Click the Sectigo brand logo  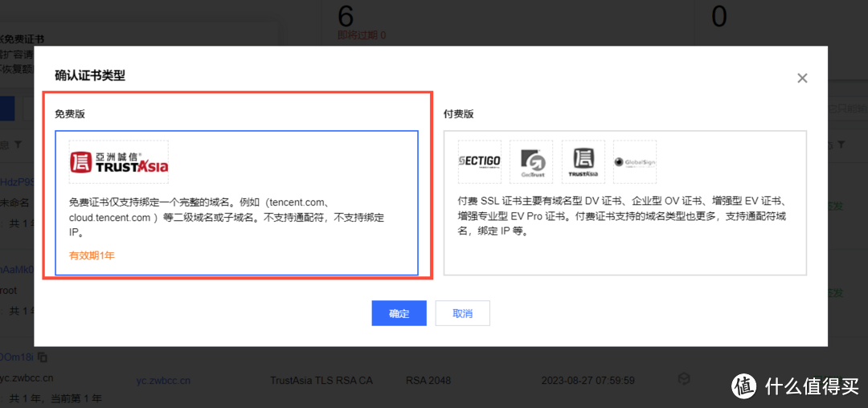point(480,161)
